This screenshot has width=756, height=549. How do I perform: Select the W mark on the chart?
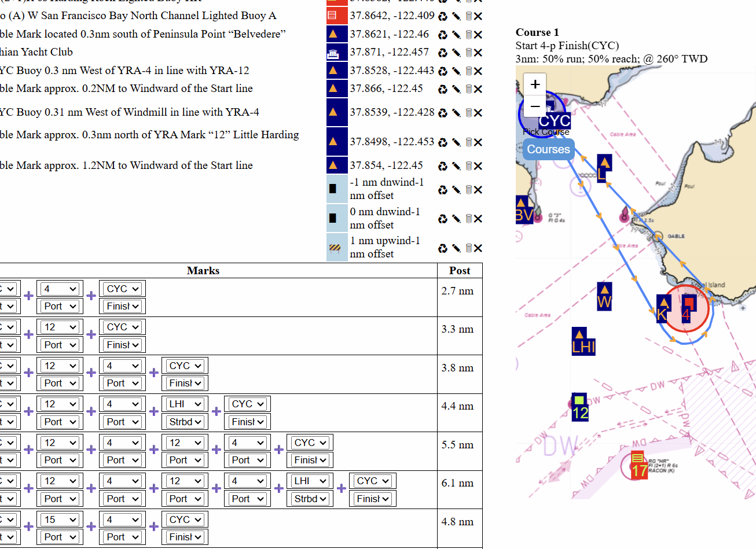click(604, 297)
